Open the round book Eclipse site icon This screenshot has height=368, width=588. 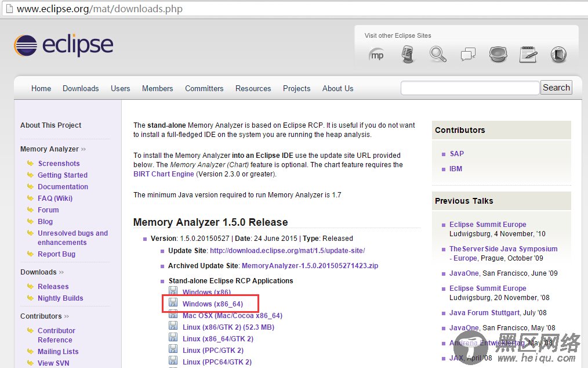point(558,55)
